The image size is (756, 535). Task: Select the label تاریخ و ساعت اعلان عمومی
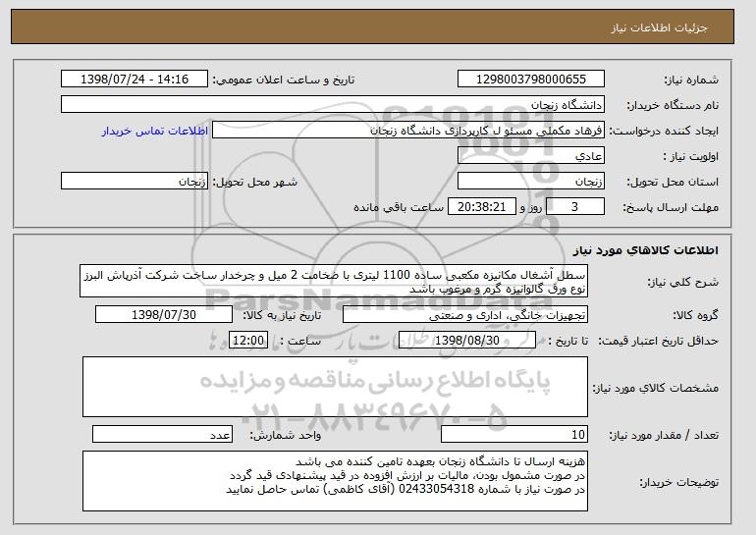tap(284, 80)
